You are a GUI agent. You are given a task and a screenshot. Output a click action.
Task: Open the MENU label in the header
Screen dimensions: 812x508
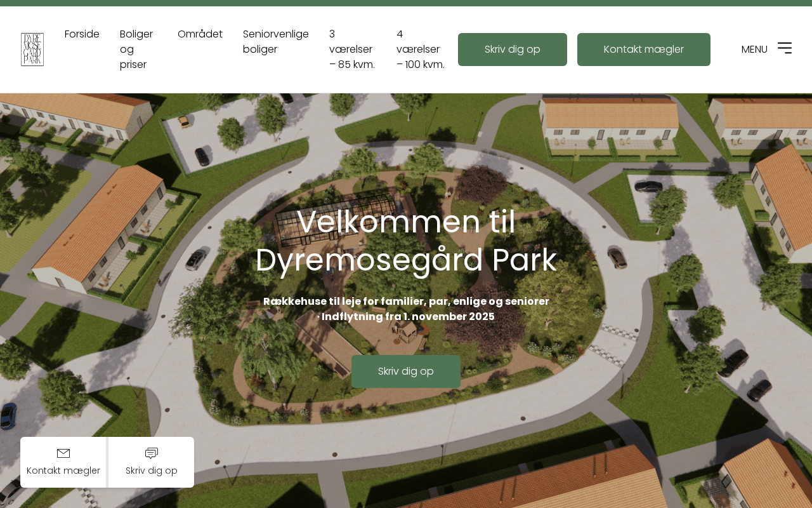(x=754, y=50)
